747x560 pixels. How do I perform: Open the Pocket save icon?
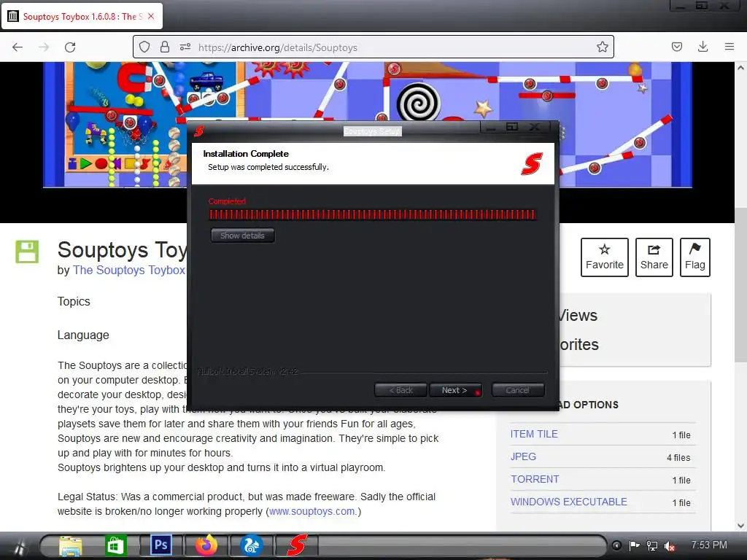676,47
